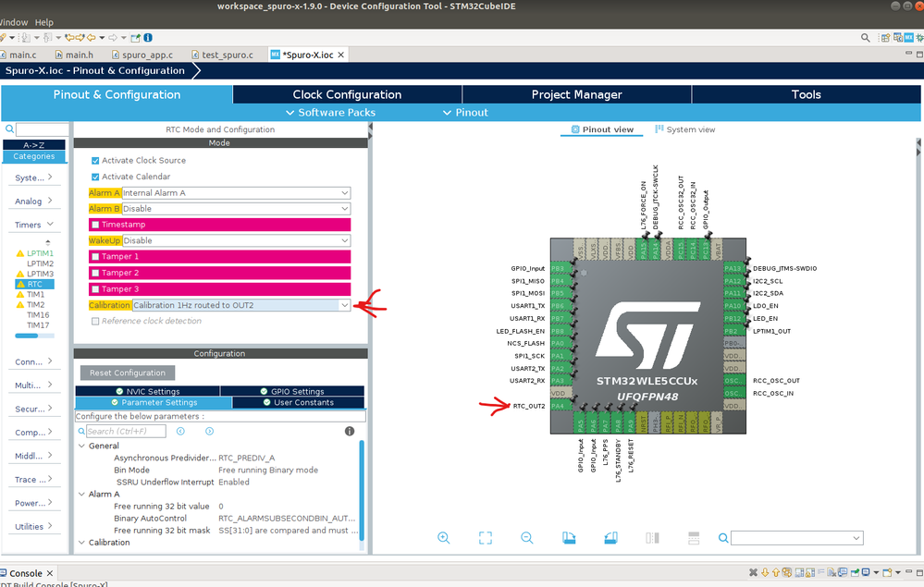The height and width of the screenshot is (587, 924).
Task: Open the Alarm A dropdown
Action: pyautogui.click(x=236, y=193)
